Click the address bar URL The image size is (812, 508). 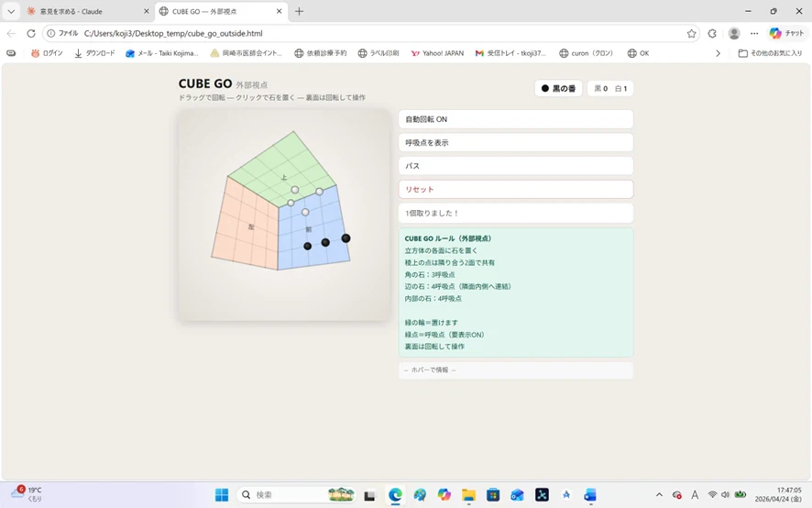(173, 33)
